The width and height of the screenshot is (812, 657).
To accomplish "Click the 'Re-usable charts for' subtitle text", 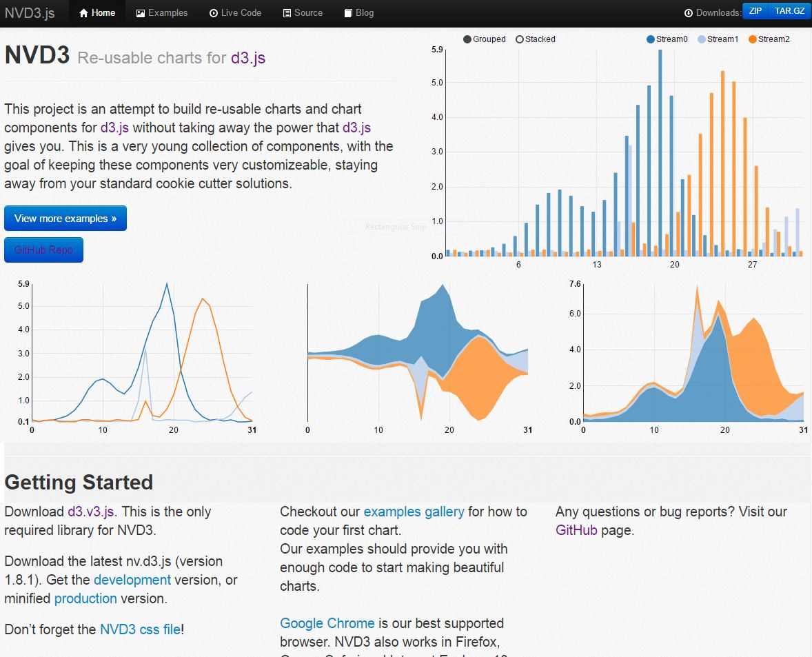I will [152, 57].
